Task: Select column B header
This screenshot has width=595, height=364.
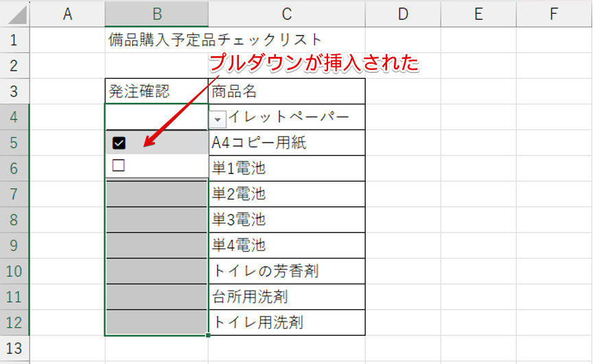Action: [156, 13]
